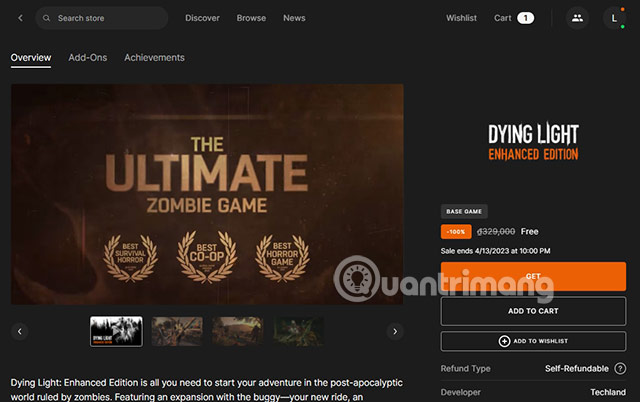The height and width of the screenshot is (402, 640).
Task: Switch to the Add-Ons tab
Action: click(88, 58)
